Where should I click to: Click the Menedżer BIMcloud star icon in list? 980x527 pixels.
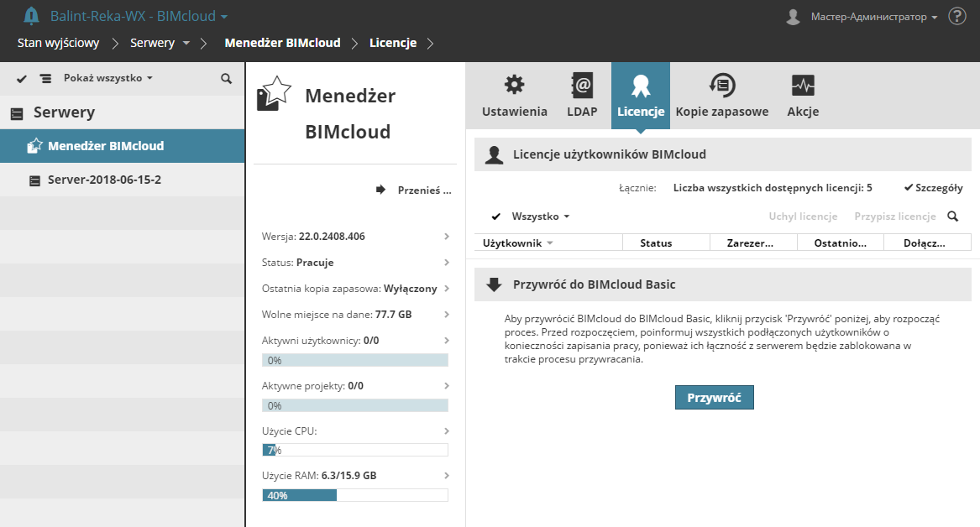click(35, 146)
